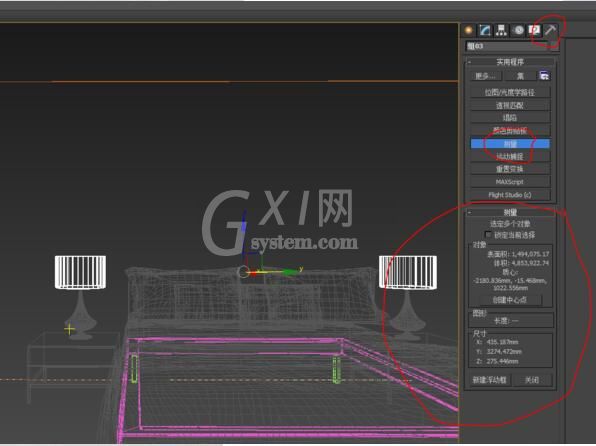Click the 表面积 surface area value
Viewport: 596px width, 446px height.
pyautogui.click(x=530, y=254)
